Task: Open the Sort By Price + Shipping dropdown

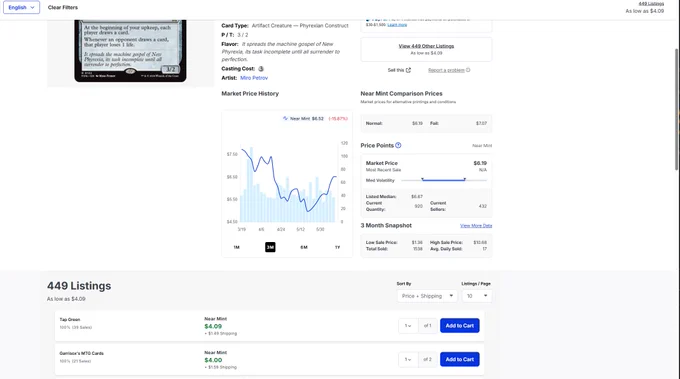Action: (427, 296)
